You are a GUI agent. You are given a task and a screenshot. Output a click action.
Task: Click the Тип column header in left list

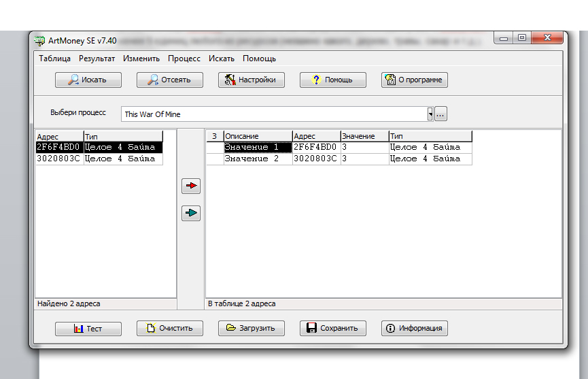(123, 137)
